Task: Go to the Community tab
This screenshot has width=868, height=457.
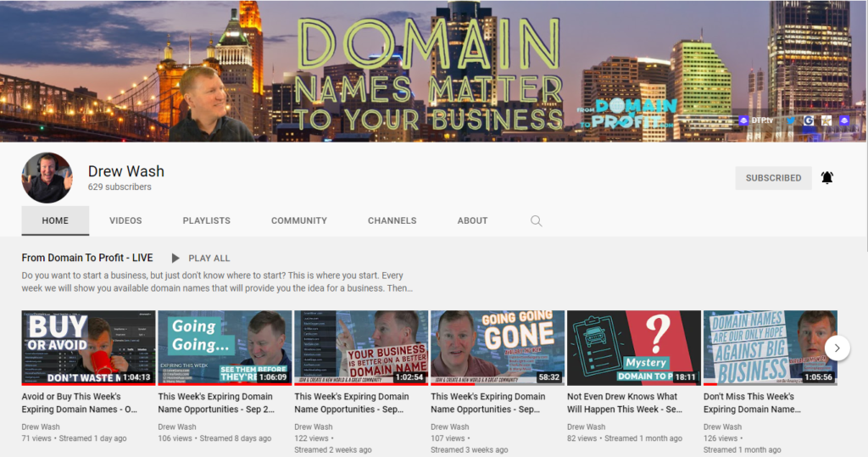Action: coord(299,220)
